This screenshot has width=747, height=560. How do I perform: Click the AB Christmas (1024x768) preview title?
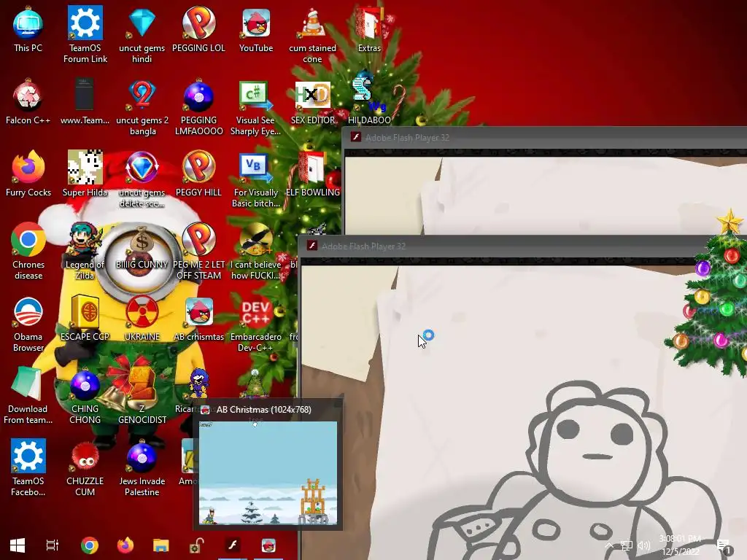263,410
